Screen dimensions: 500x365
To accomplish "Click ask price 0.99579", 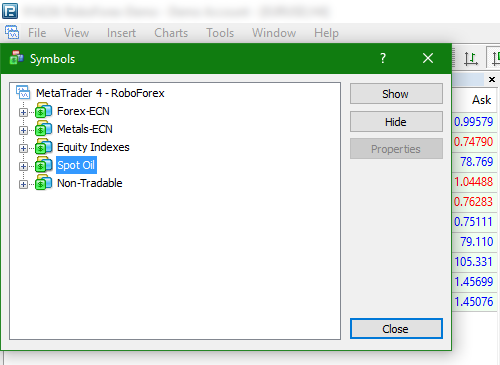I will [x=473, y=122].
